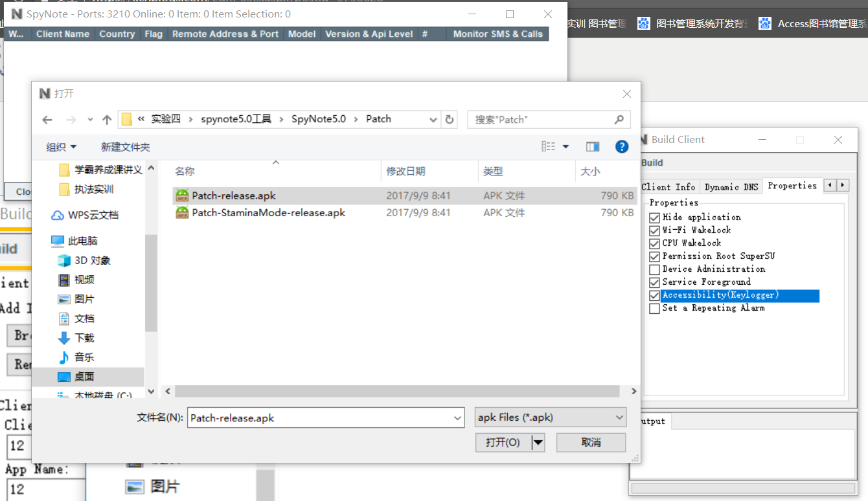868x501 pixels.
Task: Navigate to the 实验四 breadcrumb folder
Action: coord(166,119)
